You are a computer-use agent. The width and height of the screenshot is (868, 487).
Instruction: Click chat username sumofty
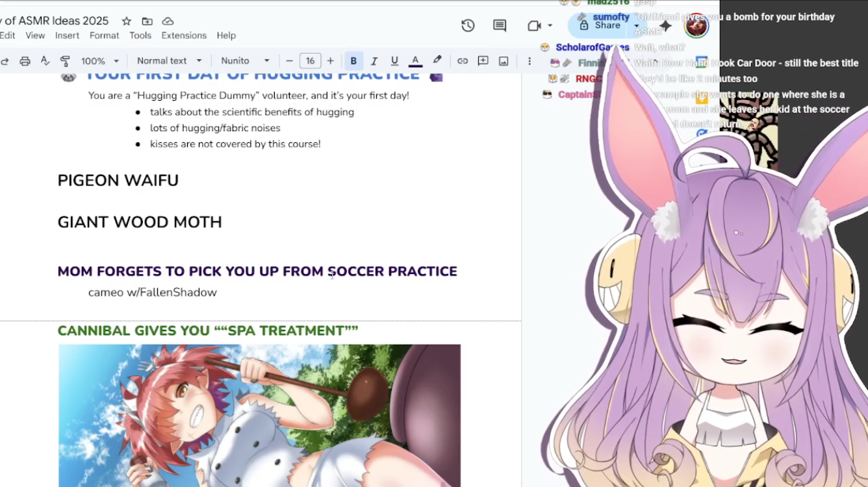click(611, 17)
